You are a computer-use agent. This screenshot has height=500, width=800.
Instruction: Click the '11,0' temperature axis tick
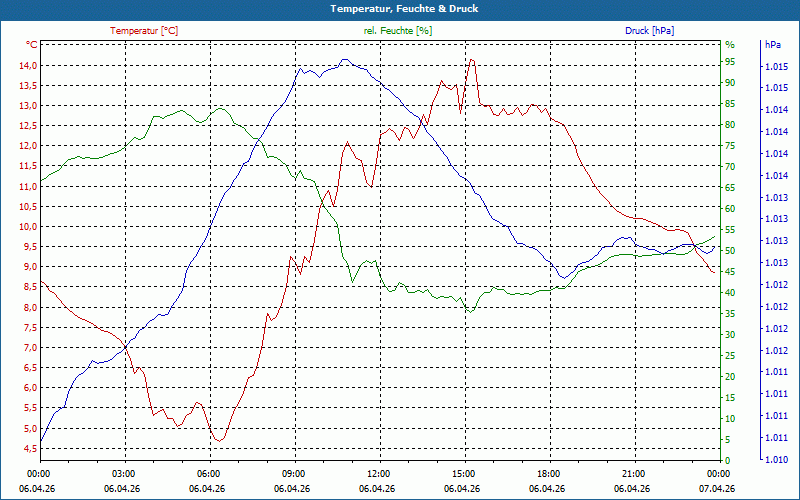pyautogui.click(x=29, y=186)
